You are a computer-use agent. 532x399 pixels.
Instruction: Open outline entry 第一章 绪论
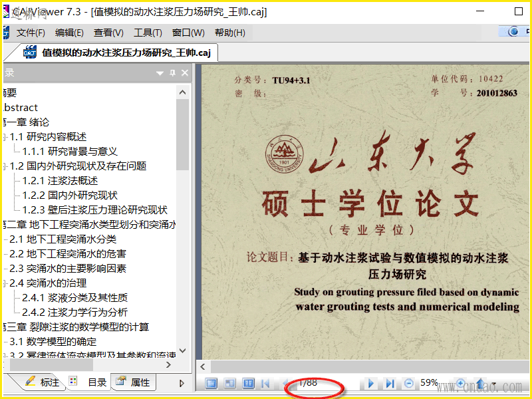coord(27,122)
